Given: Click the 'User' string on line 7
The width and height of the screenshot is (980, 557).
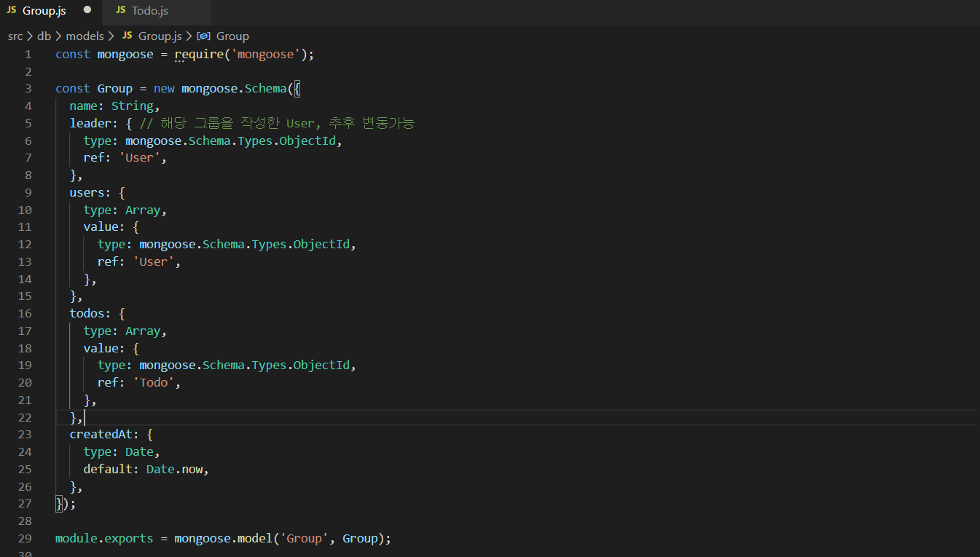Looking at the screenshot, I should pos(139,157).
